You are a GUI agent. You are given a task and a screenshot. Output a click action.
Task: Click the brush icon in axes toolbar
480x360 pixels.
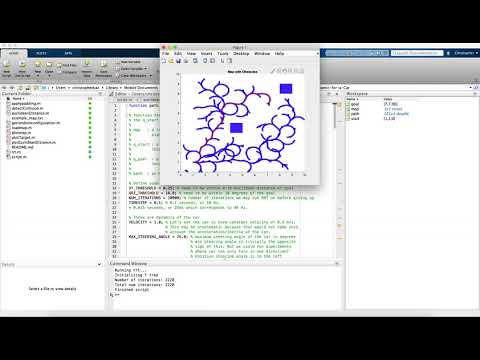tap(273, 71)
